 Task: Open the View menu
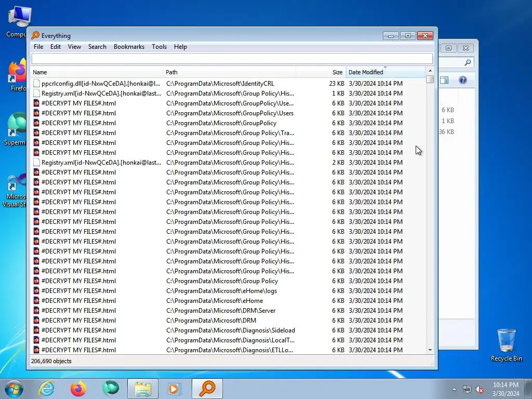(x=74, y=47)
